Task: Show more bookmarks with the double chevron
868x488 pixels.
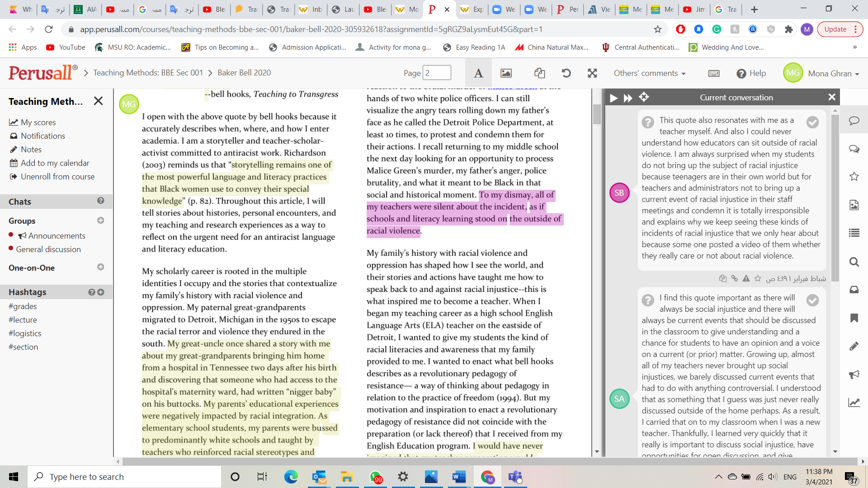Action: coord(854,47)
